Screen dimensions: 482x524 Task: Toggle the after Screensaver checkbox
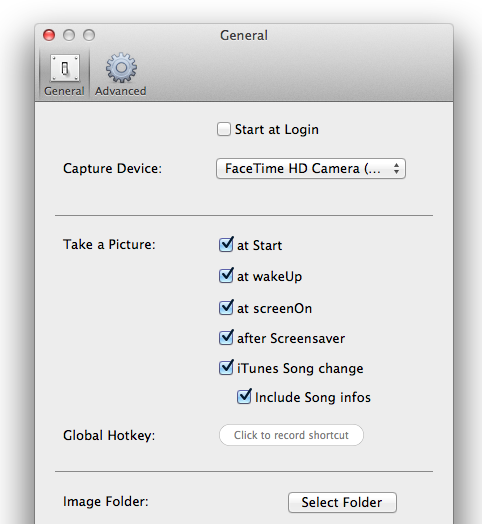[x=226, y=338]
